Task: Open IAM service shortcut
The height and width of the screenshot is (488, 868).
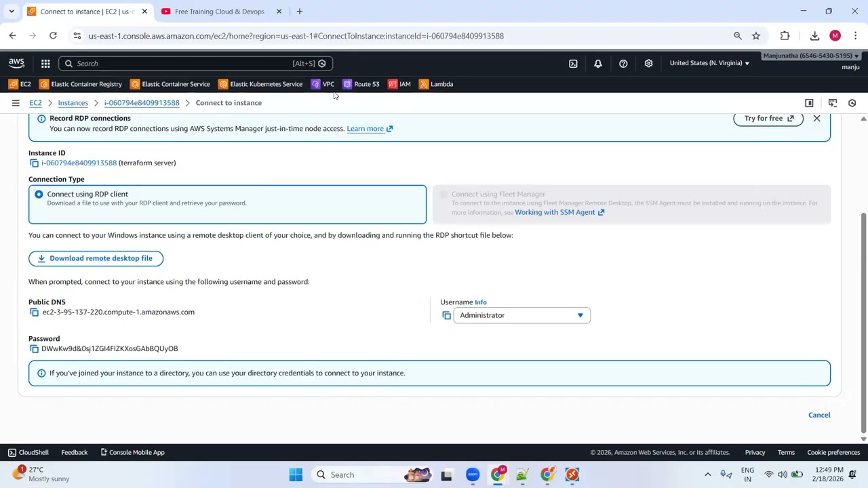Action: pyautogui.click(x=399, y=84)
